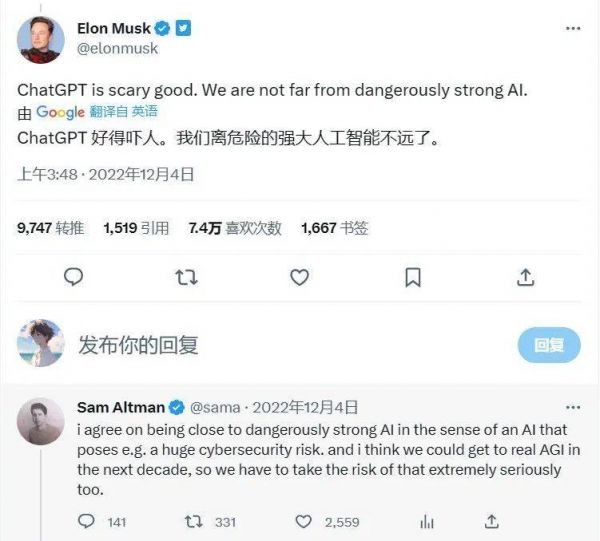Reply to Sam Altman's comment

pyautogui.click(x=88, y=521)
